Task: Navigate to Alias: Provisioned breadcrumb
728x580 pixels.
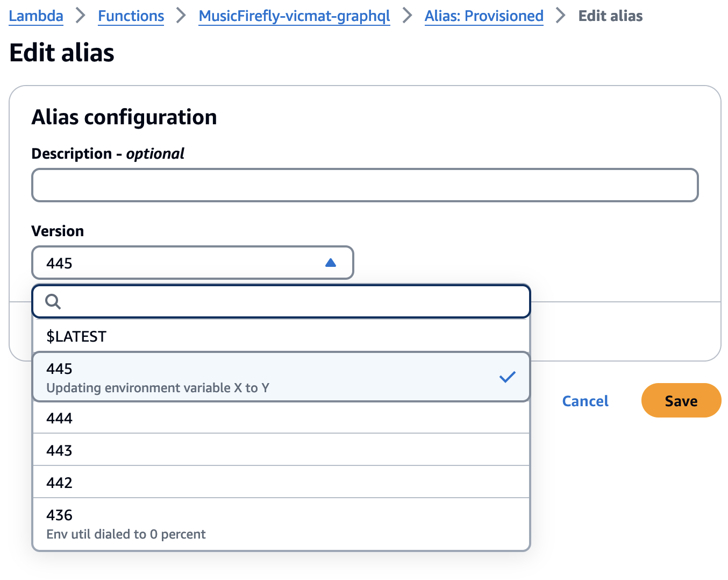Action: (x=484, y=16)
